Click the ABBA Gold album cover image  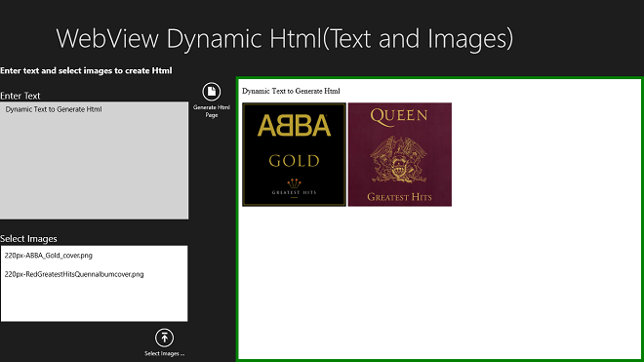click(294, 154)
